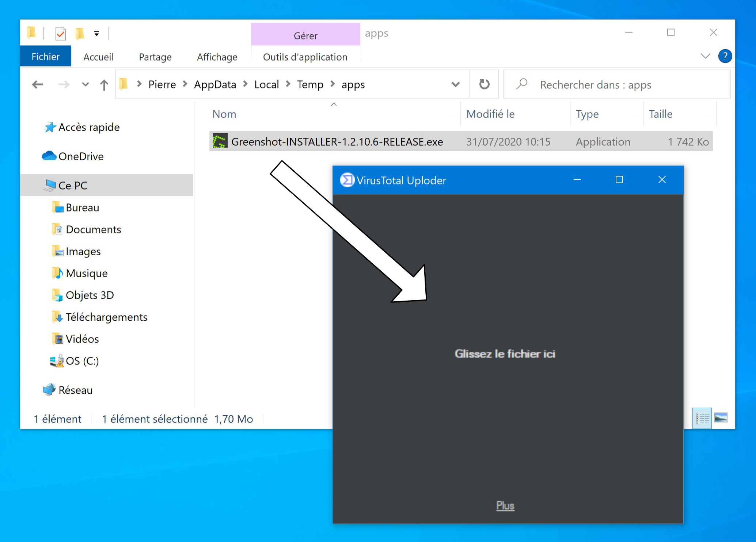Open the Partage ribbon tab
Image resolution: width=756 pixels, height=542 pixels.
(155, 57)
